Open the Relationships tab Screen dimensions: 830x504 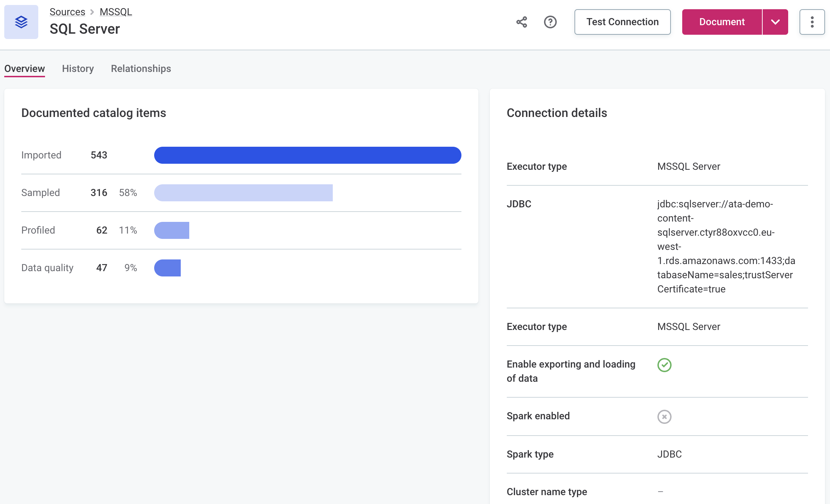[141, 68]
